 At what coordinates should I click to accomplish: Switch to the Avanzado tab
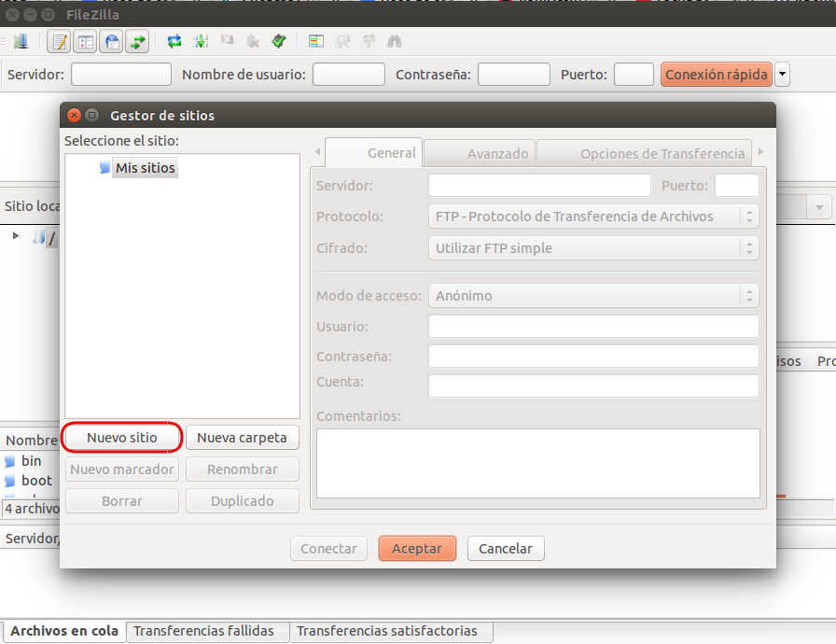click(480, 154)
